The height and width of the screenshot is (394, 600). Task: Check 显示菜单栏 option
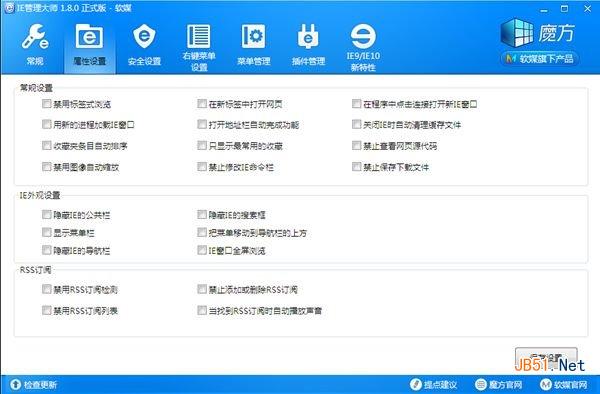(47, 233)
